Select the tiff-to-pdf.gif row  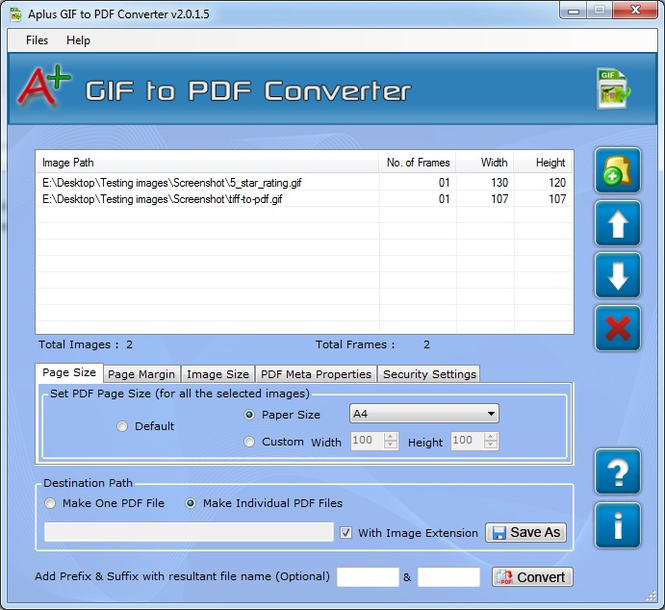[305, 199]
